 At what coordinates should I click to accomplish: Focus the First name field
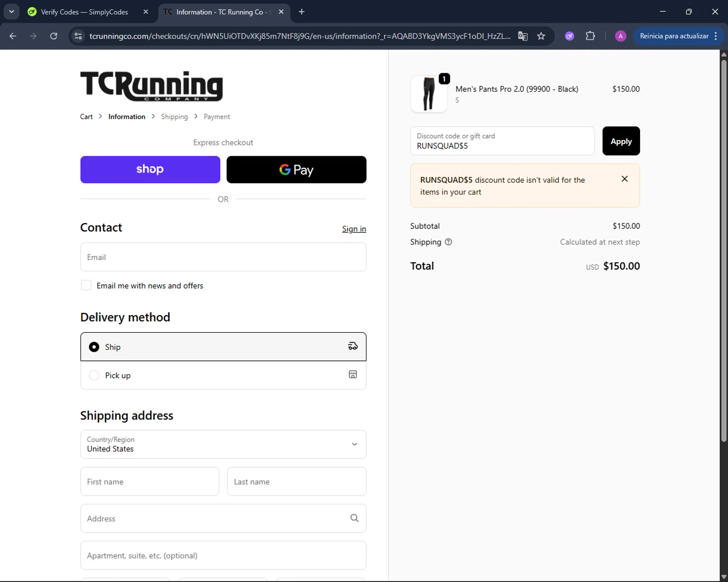(x=149, y=482)
